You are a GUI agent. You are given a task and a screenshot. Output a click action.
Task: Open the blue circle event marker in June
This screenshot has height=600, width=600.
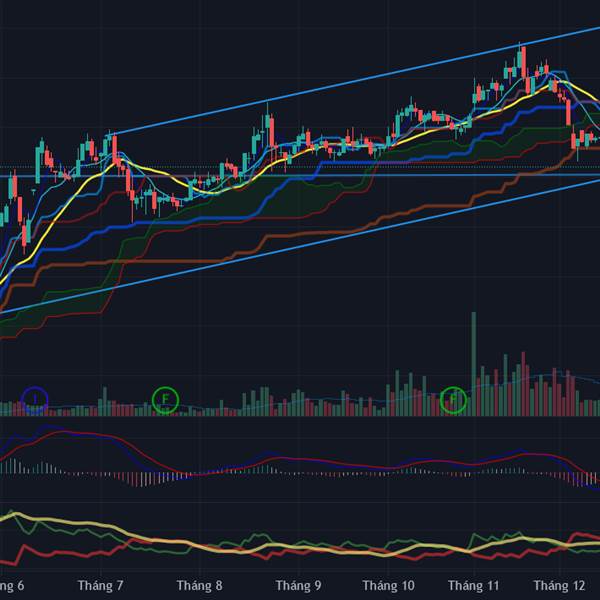pos(35,400)
